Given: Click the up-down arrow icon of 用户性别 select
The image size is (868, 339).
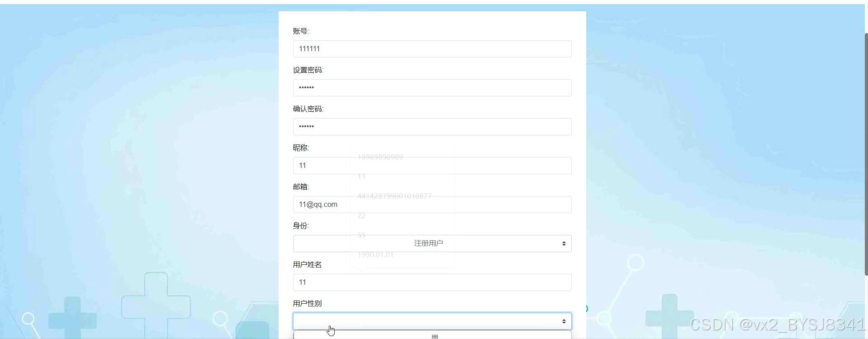Looking at the screenshot, I should [564, 321].
